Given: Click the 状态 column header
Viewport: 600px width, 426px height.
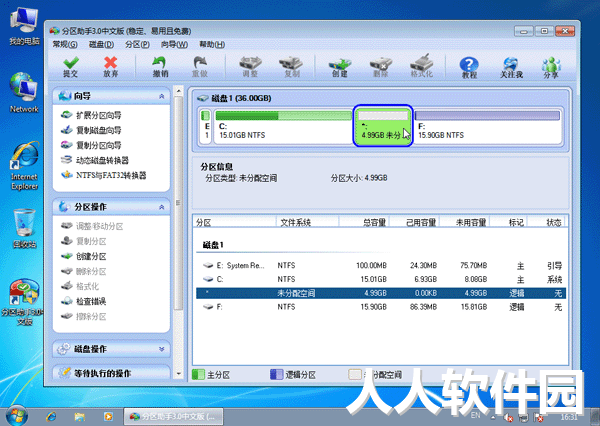Looking at the screenshot, I should (x=546, y=222).
